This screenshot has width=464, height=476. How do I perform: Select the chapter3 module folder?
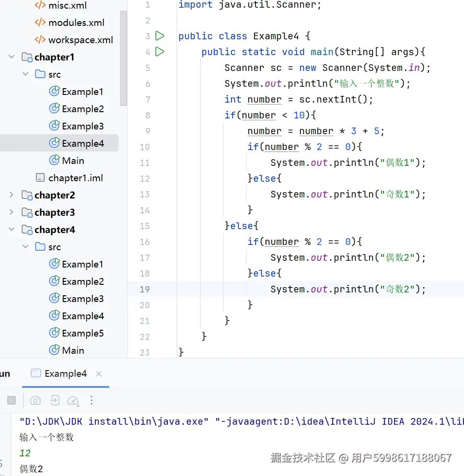pyautogui.click(x=48, y=212)
